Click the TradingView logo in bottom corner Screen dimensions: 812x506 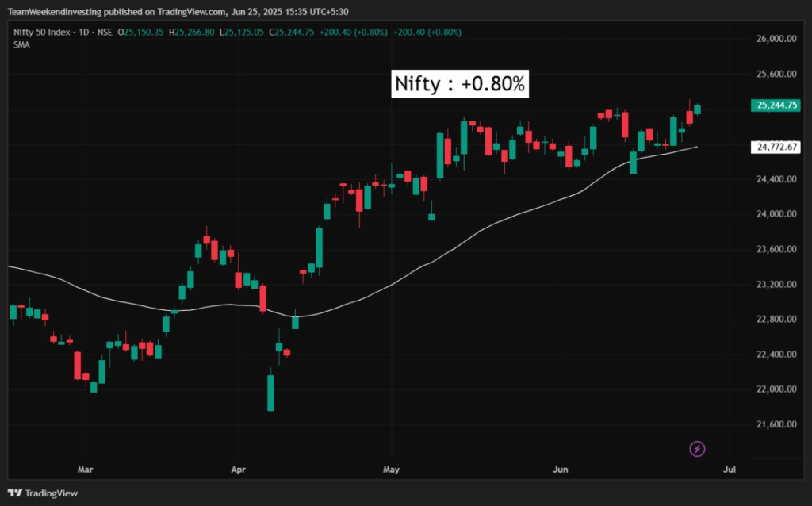coord(42,493)
